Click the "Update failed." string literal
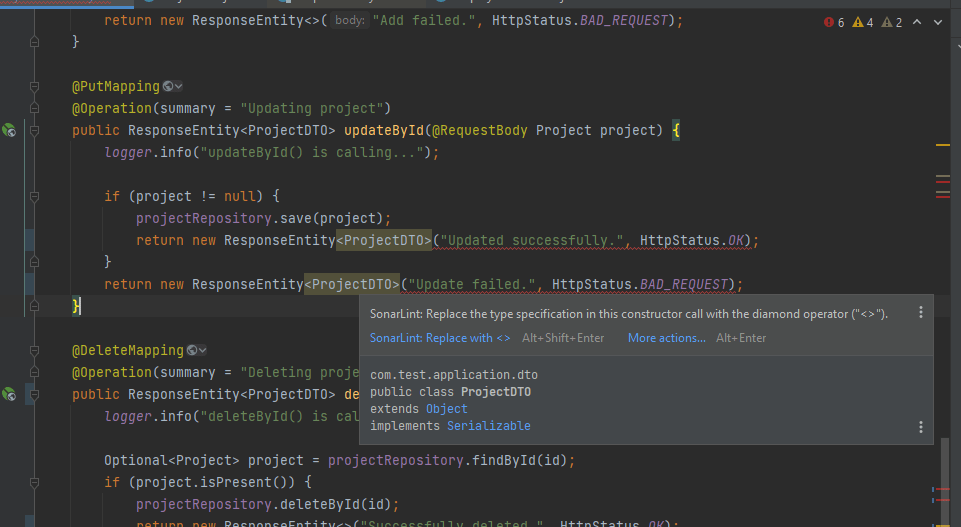 tap(471, 284)
